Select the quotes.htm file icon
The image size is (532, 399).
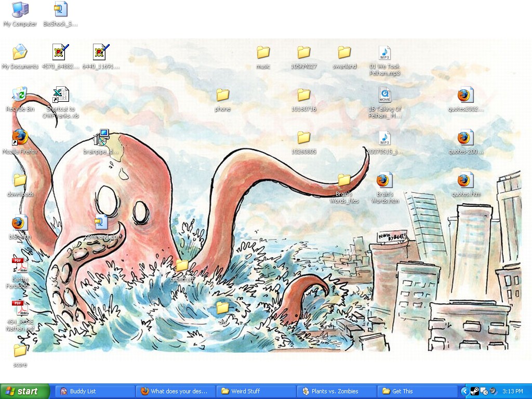[465, 180]
